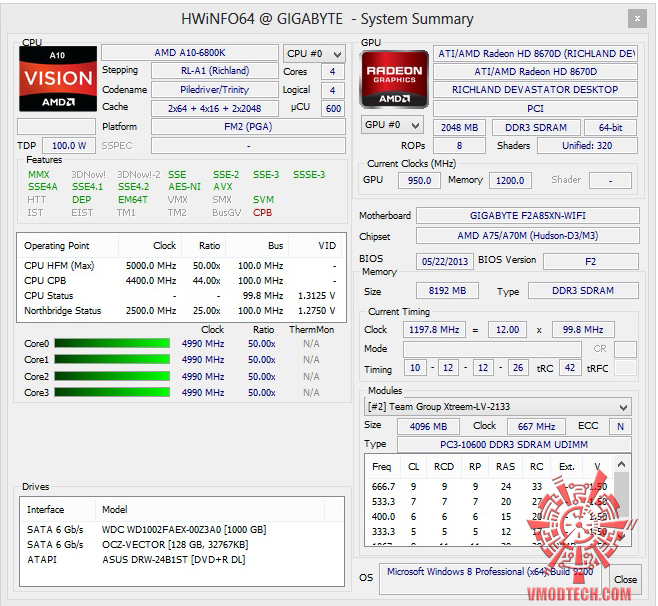The image size is (658, 606).
Task: Click the RICHLAND DEVASTATOR DESKTOP field
Action: coord(535,90)
